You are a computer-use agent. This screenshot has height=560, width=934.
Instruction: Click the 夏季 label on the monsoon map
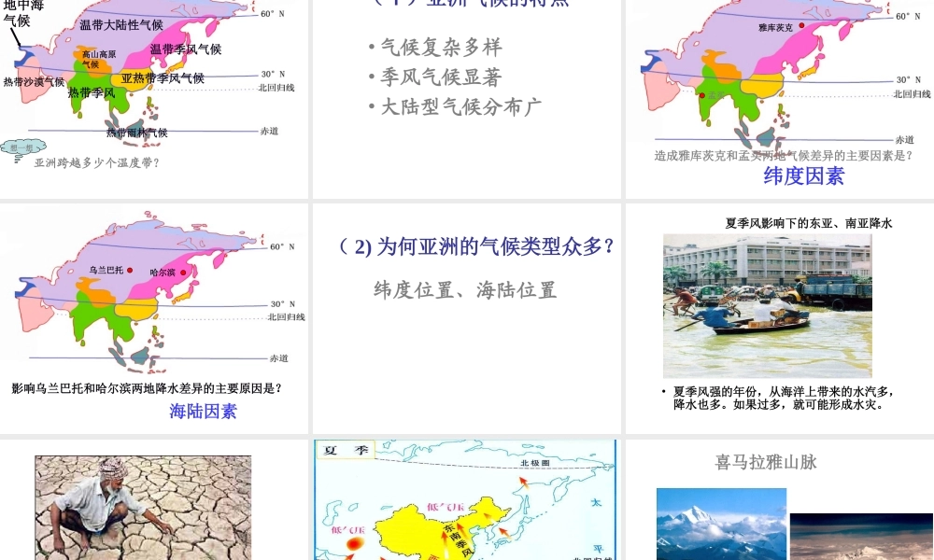click(346, 451)
